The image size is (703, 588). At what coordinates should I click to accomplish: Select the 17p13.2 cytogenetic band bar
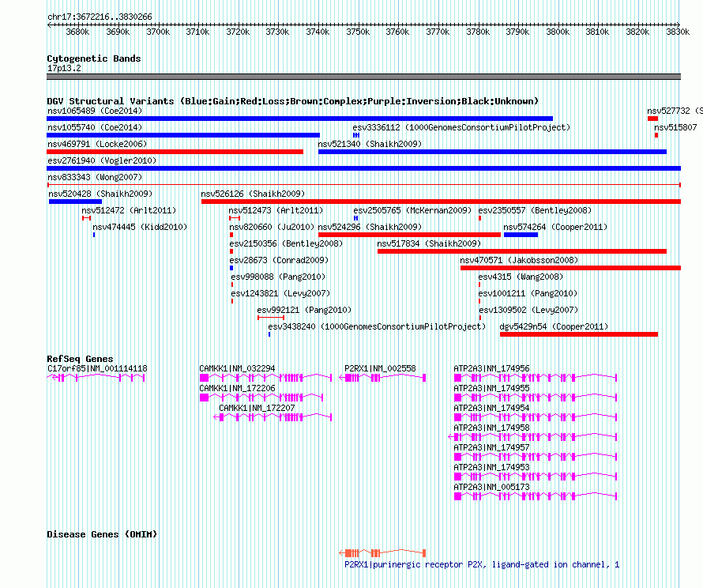[363, 77]
